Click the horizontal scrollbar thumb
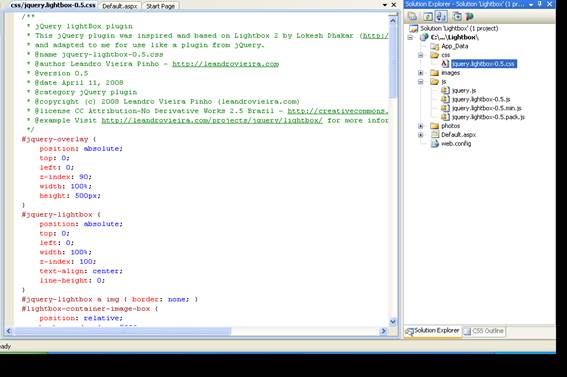The height and width of the screenshot is (377, 567). tap(123, 331)
